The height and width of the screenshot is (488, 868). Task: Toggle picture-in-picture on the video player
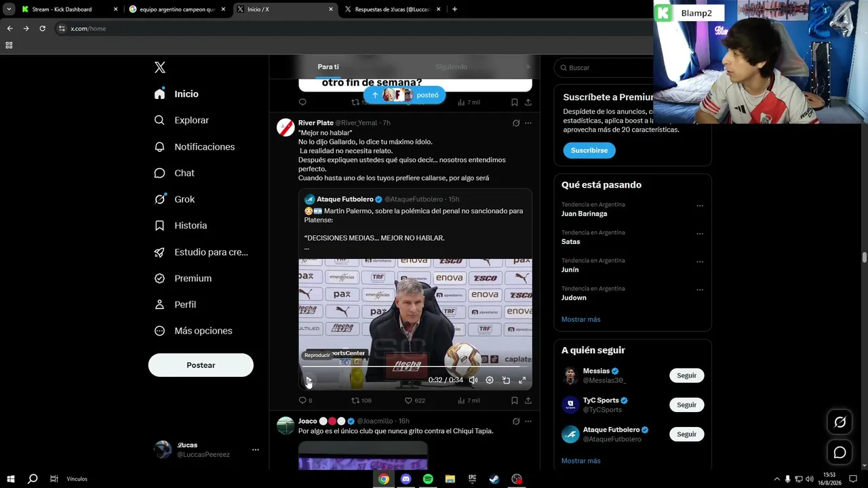506,380
